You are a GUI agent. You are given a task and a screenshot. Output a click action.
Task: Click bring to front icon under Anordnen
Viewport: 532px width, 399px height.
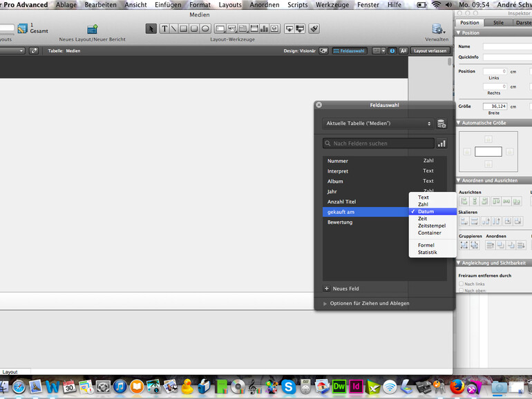coord(491,245)
